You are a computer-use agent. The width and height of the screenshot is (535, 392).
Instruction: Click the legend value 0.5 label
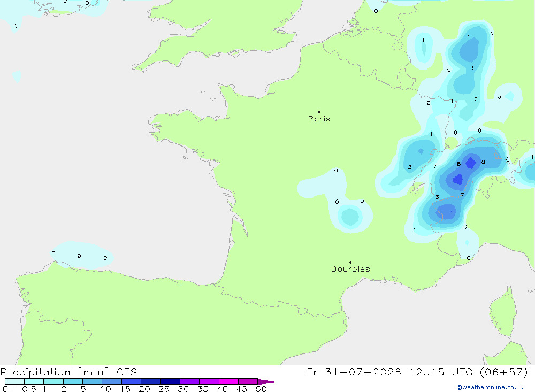(x=29, y=389)
